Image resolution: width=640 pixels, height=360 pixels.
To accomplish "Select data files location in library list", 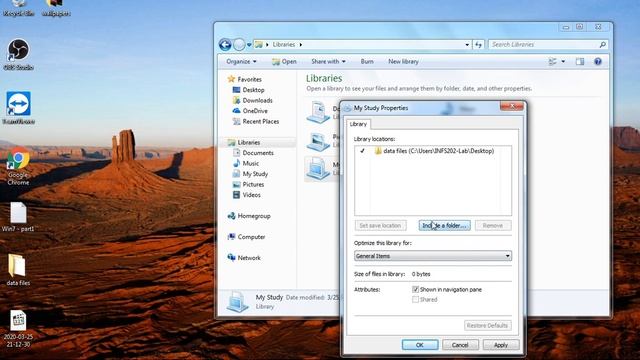I will tap(433, 151).
